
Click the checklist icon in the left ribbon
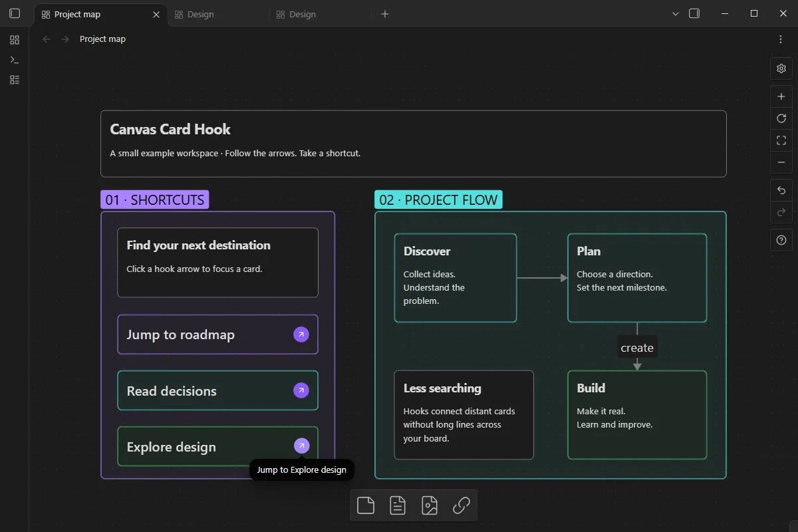click(x=15, y=80)
